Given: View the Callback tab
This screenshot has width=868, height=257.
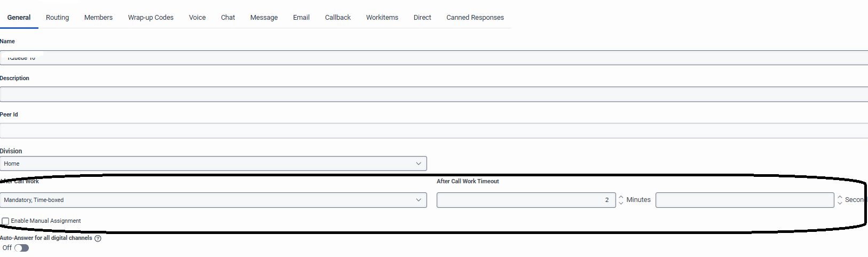Looking at the screenshot, I should [x=337, y=18].
